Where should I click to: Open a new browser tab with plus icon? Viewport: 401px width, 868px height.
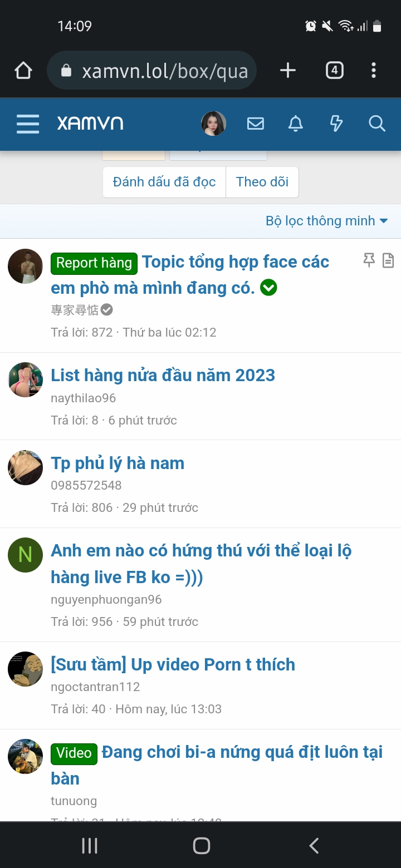[x=287, y=70]
